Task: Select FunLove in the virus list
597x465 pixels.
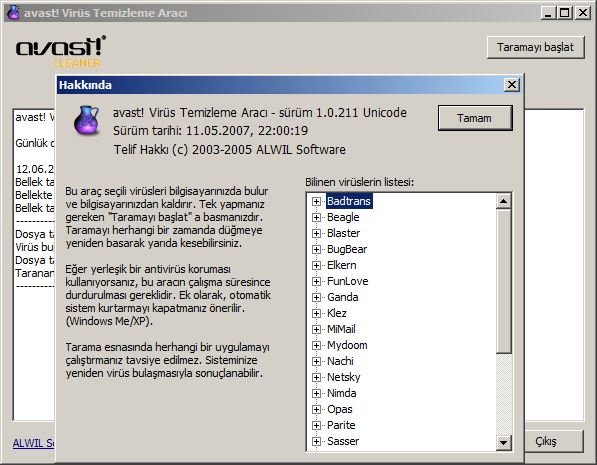Action: [x=348, y=281]
